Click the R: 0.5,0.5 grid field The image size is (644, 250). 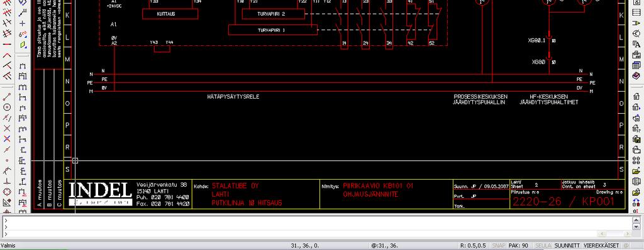pyautogui.click(x=473, y=246)
